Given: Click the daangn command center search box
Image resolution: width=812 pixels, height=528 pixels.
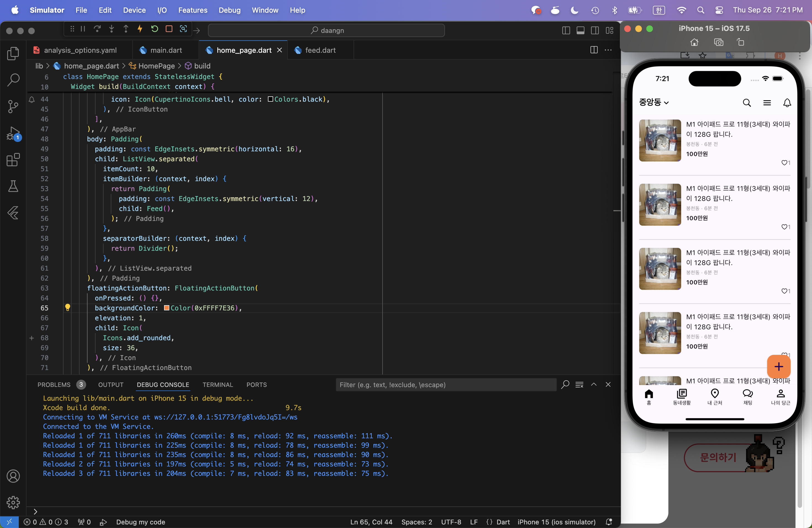Looking at the screenshot, I should point(326,30).
